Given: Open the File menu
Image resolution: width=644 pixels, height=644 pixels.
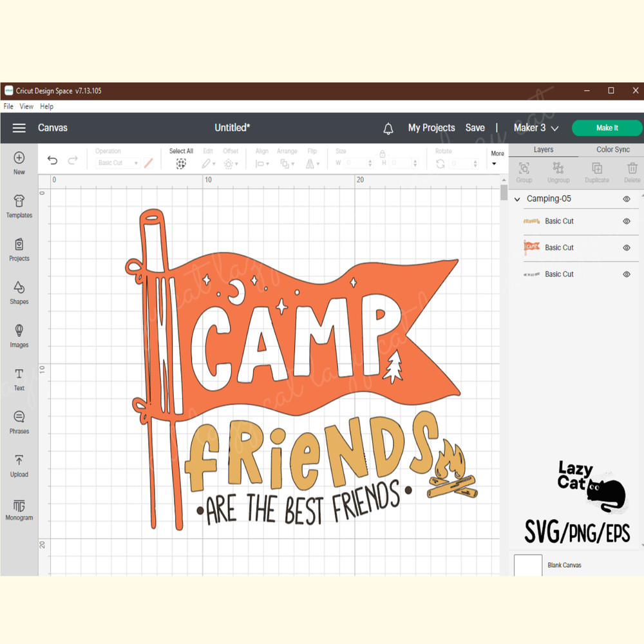Looking at the screenshot, I should coord(8,106).
